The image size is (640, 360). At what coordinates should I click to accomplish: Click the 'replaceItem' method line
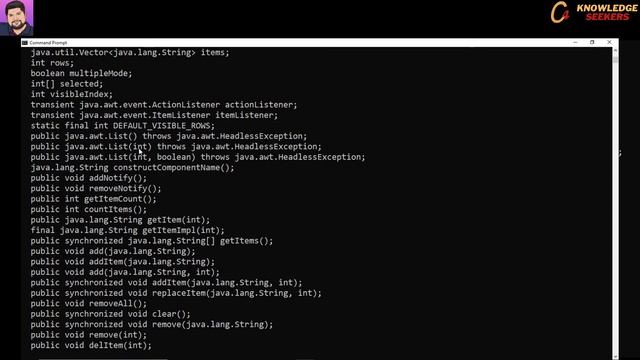pyautogui.click(x=176, y=293)
